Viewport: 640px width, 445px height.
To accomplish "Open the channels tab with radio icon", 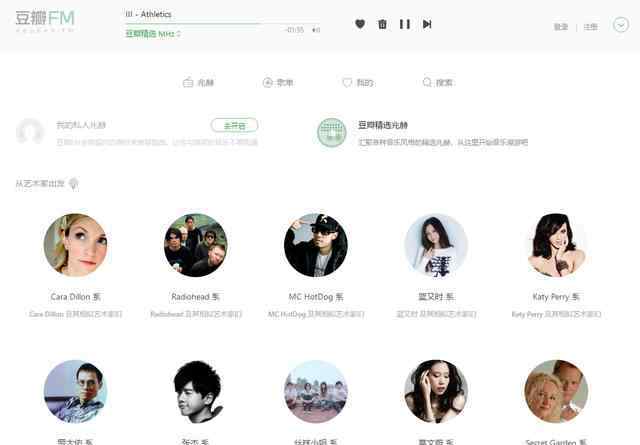I will point(198,82).
